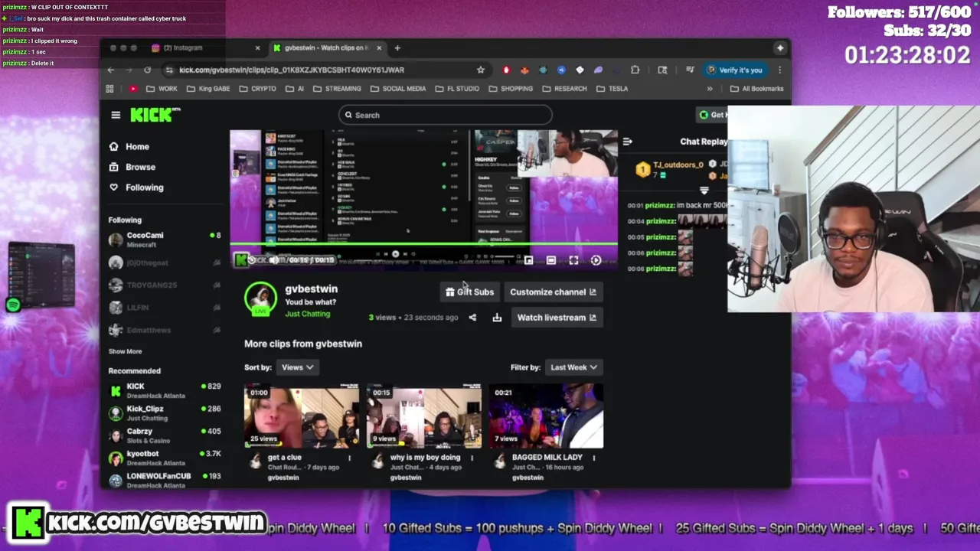980x551 pixels.
Task: Open options for 'BAGGED MILK LADY' clip
Action: tap(593, 458)
